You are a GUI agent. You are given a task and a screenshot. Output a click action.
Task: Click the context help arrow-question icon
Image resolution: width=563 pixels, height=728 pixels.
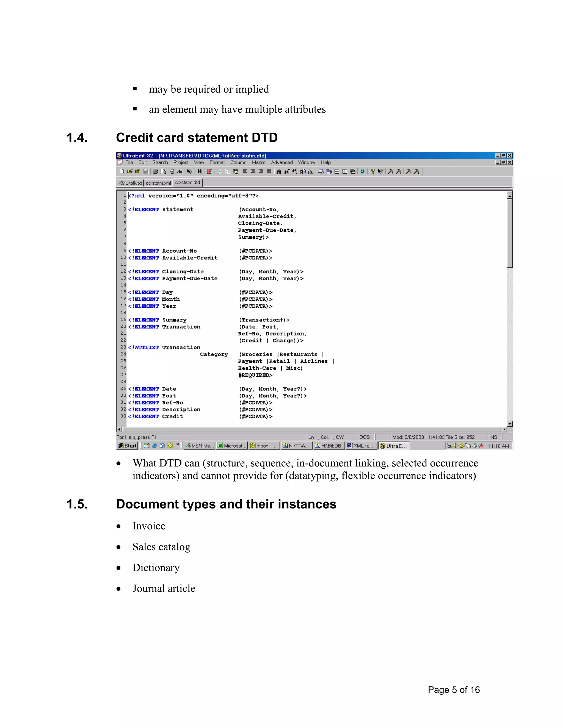(x=381, y=171)
